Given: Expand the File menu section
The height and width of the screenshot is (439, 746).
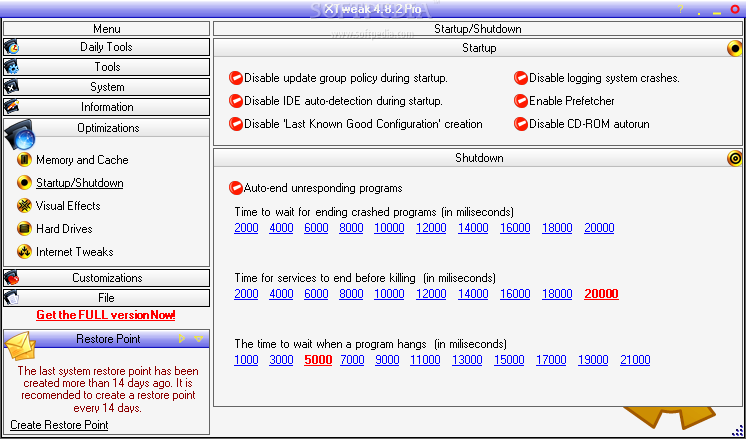Looking at the screenshot, I should [x=106, y=298].
